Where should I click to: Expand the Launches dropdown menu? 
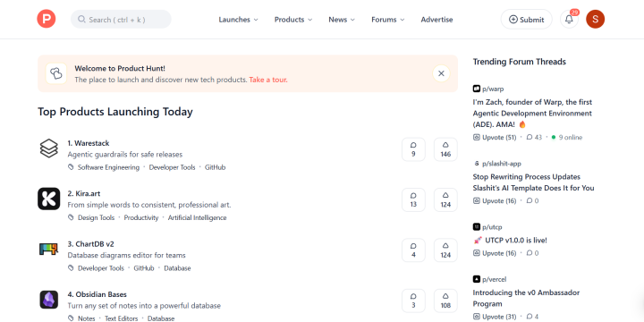click(x=238, y=20)
